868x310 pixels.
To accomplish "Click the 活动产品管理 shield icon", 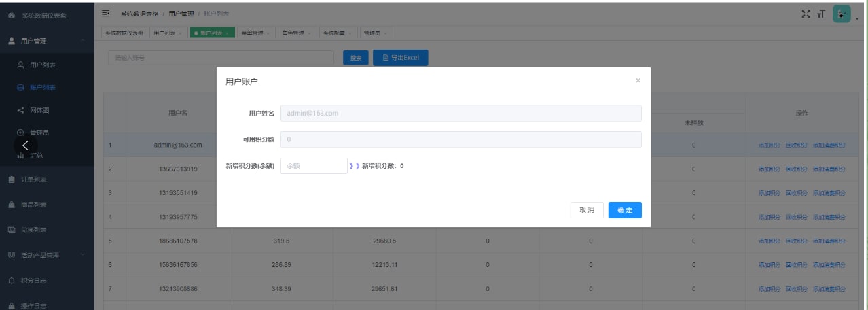I will click(12, 255).
